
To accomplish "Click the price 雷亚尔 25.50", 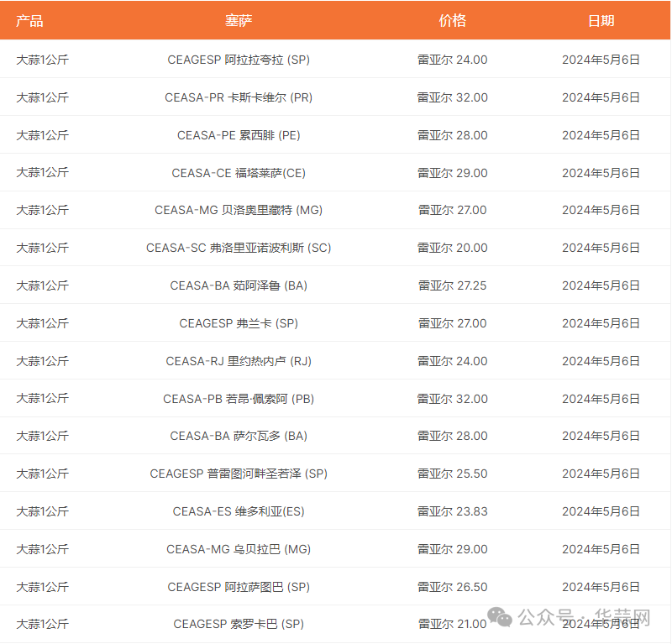I will pos(453,474).
